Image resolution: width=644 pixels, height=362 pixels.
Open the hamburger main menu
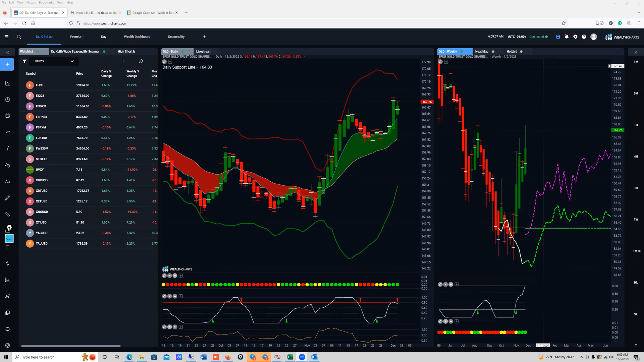[6, 37]
